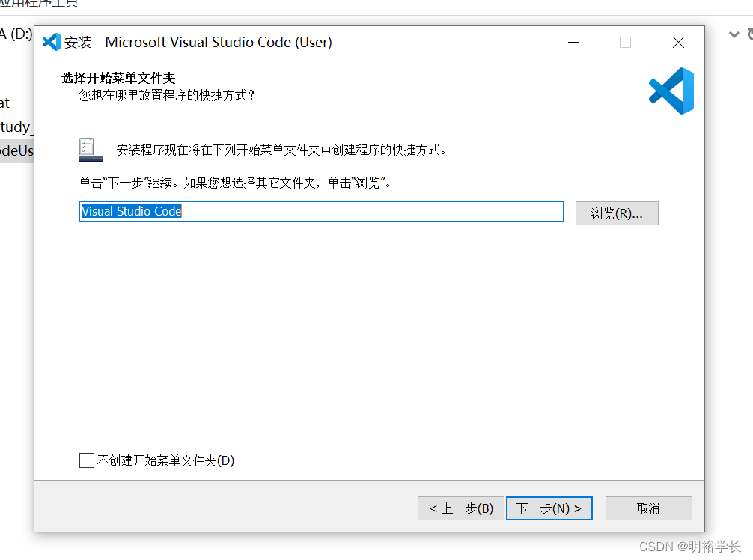
Task: Click the '选择开始菜单文件夹' heading text
Action: tap(118, 78)
